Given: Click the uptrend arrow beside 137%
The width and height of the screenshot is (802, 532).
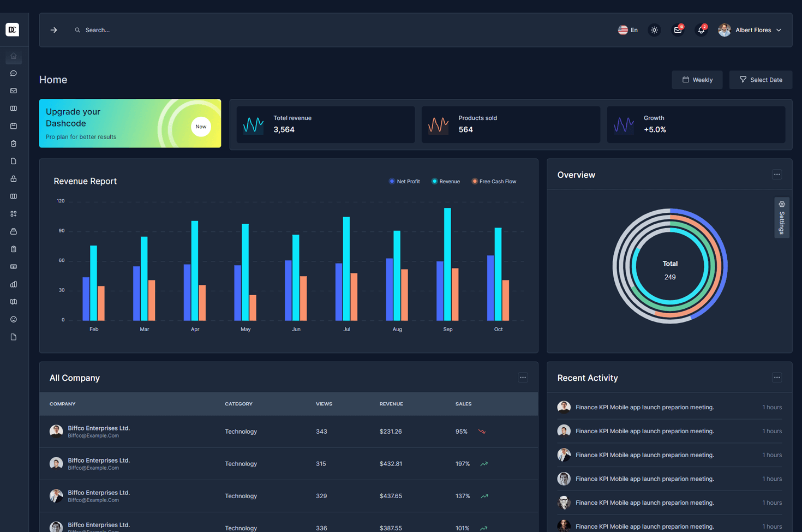Looking at the screenshot, I should pos(484,496).
